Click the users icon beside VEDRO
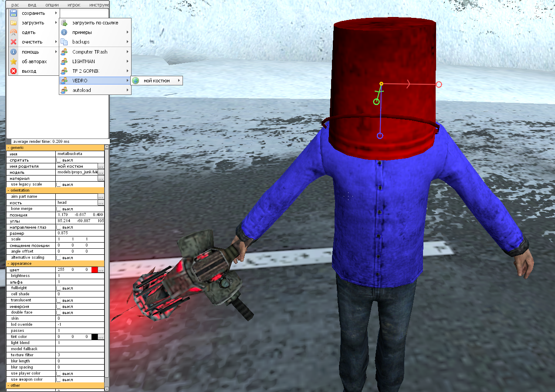Viewport: 555px width, 392px height. (64, 81)
